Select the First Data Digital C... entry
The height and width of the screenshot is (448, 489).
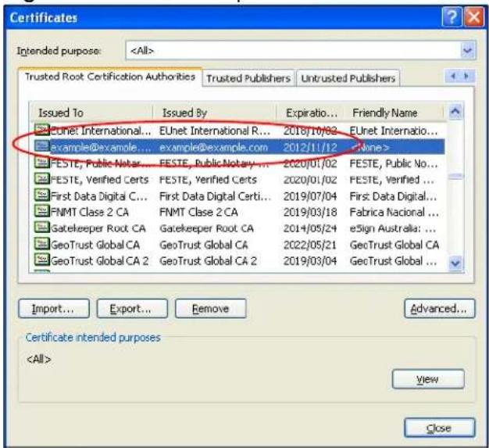point(99,196)
